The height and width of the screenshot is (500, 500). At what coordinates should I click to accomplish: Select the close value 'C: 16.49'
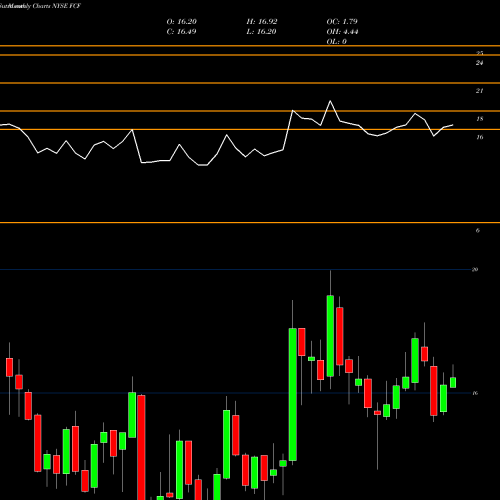[181, 32]
